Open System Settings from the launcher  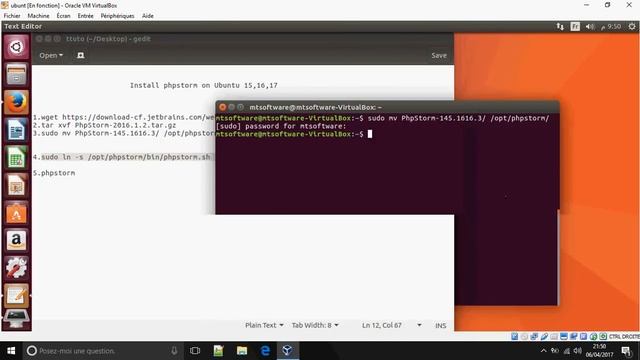(x=16, y=268)
